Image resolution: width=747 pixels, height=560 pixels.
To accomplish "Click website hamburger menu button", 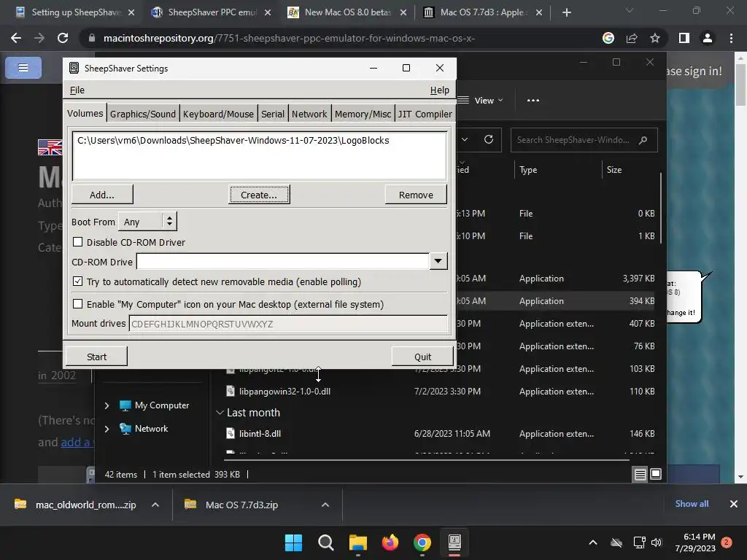I will 23,68.
